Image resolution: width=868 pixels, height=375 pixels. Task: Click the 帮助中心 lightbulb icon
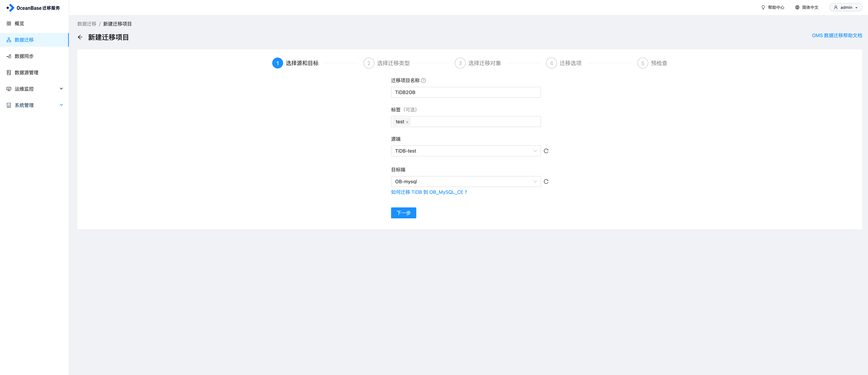coord(763,7)
